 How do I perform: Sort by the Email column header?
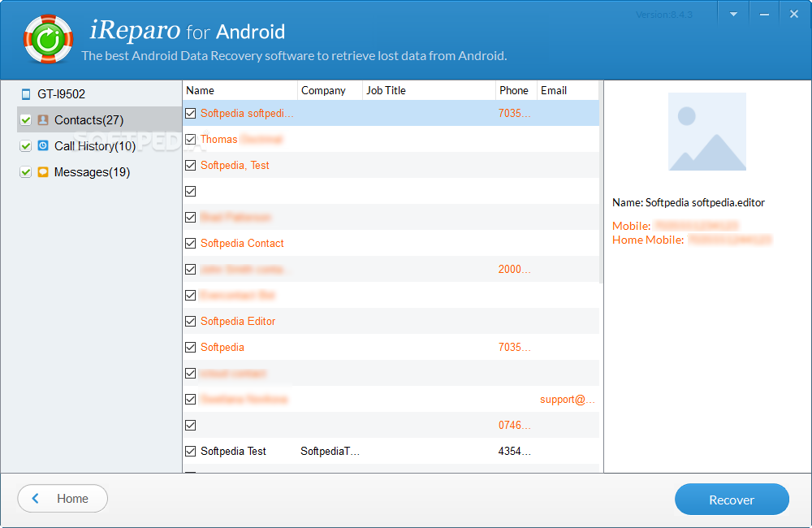pyautogui.click(x=568, y=90)
